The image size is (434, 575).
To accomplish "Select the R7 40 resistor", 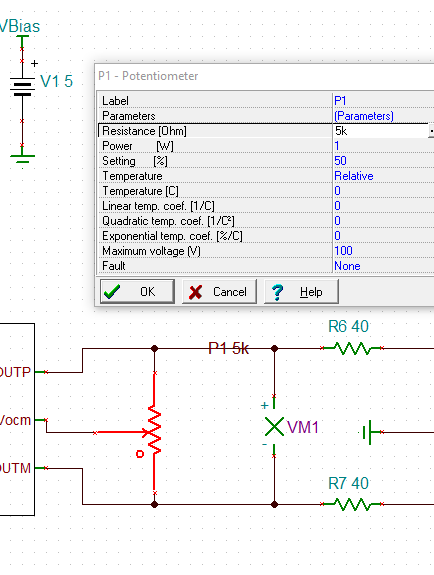I will [352, 504].
